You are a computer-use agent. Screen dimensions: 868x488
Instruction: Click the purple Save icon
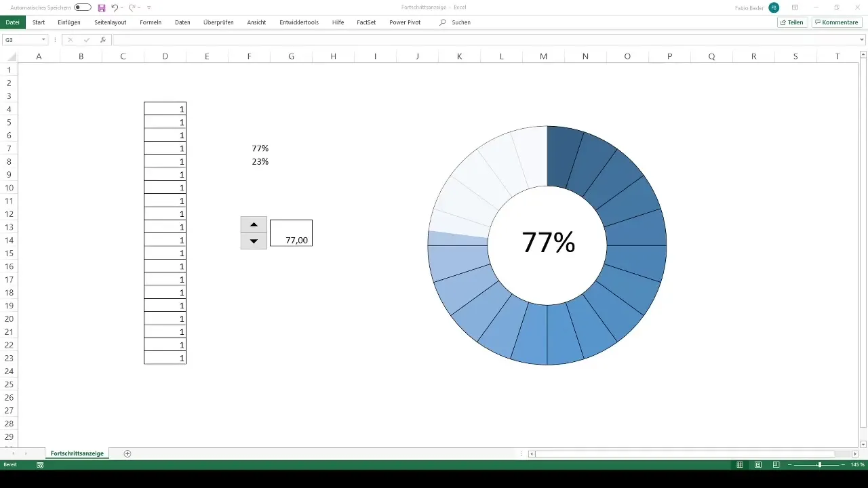point(102,7)
